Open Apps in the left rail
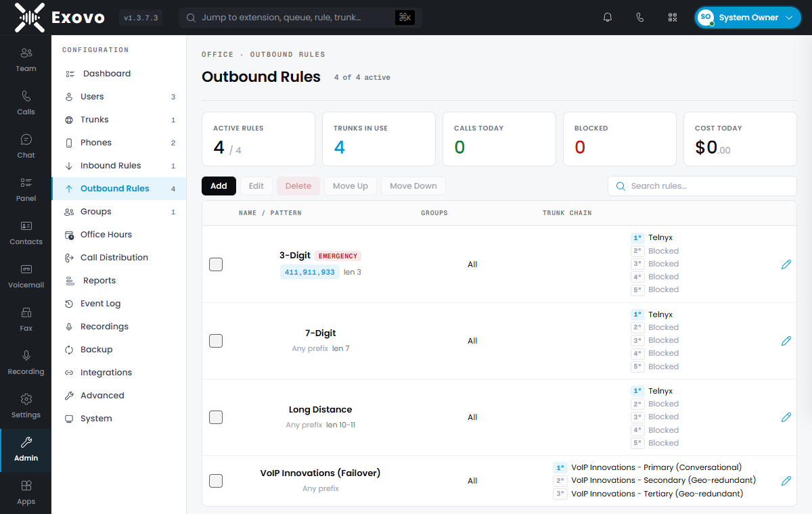 [26, 492]
